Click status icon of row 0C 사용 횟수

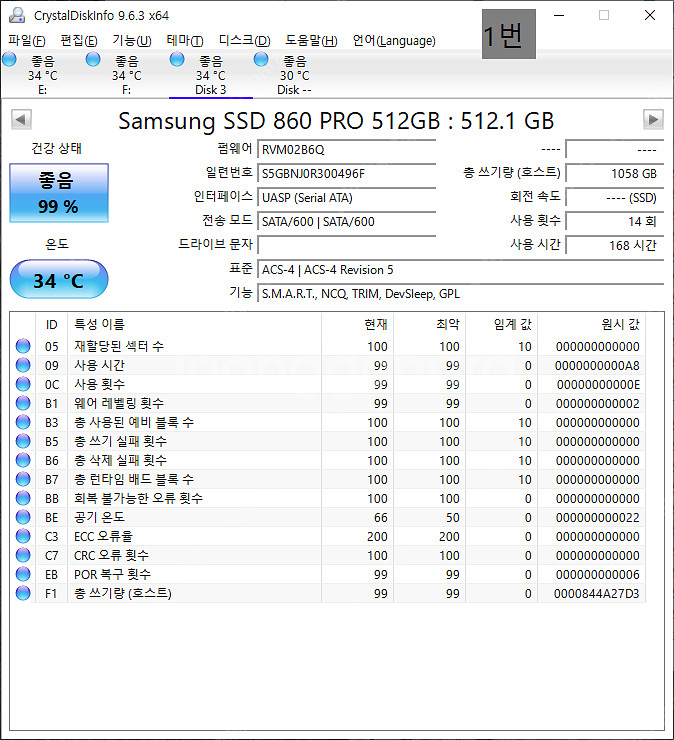tap(23, 384)
